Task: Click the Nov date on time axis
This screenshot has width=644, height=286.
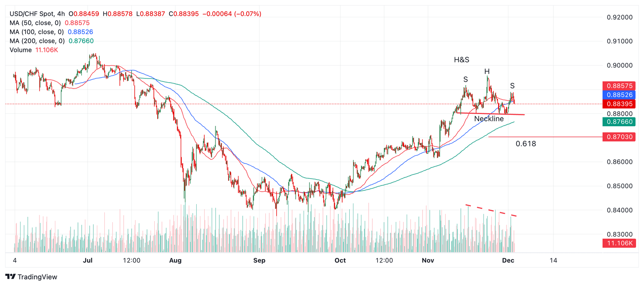Action: point(428,260)
